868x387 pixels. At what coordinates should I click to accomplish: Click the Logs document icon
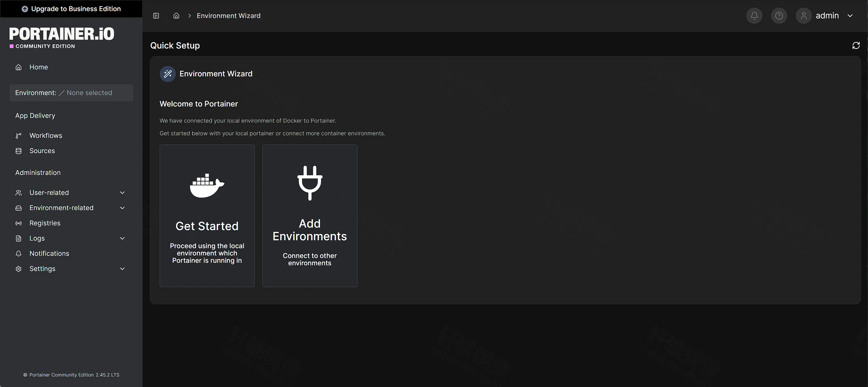click(x=18, y=238)
